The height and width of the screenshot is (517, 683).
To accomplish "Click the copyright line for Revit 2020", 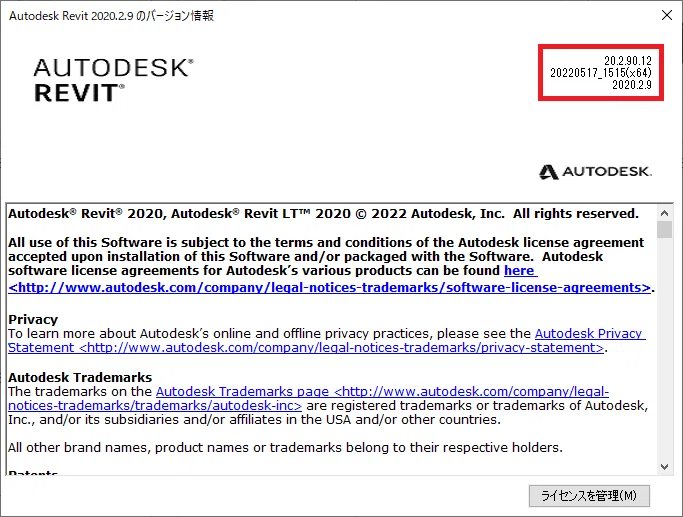I will coord(323,213).
